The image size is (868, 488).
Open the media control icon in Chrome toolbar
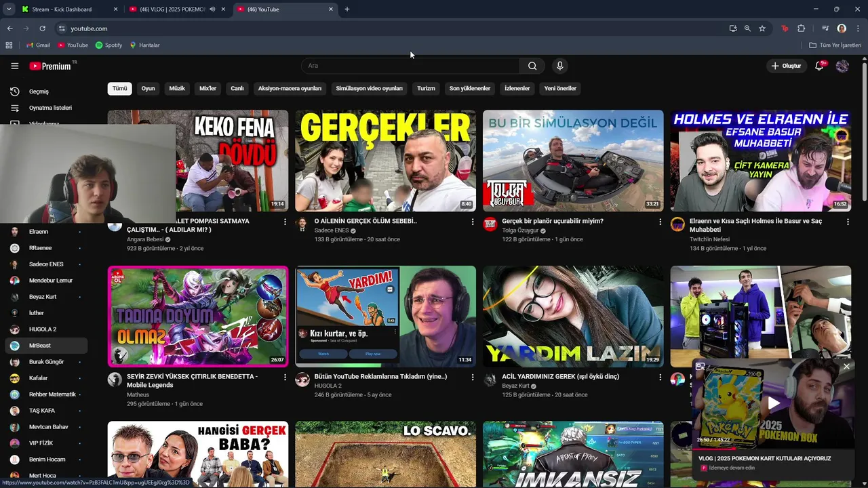tap(825, 28)
